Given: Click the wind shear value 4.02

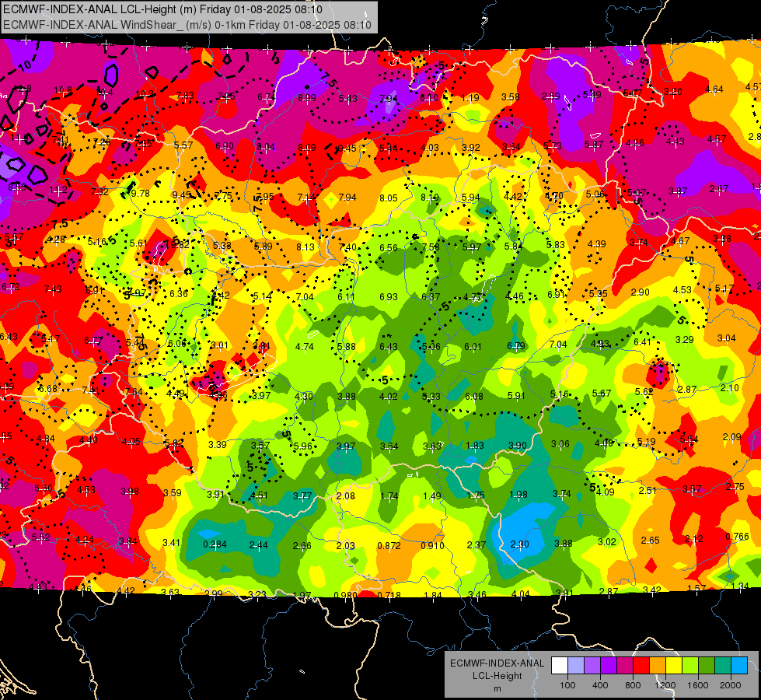Looking at the screenshot, I should coord(389,397).
